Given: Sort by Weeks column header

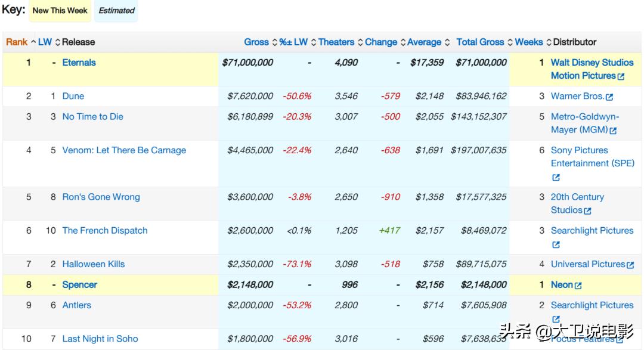Looking at the screenshot, I should click(529, 42).
